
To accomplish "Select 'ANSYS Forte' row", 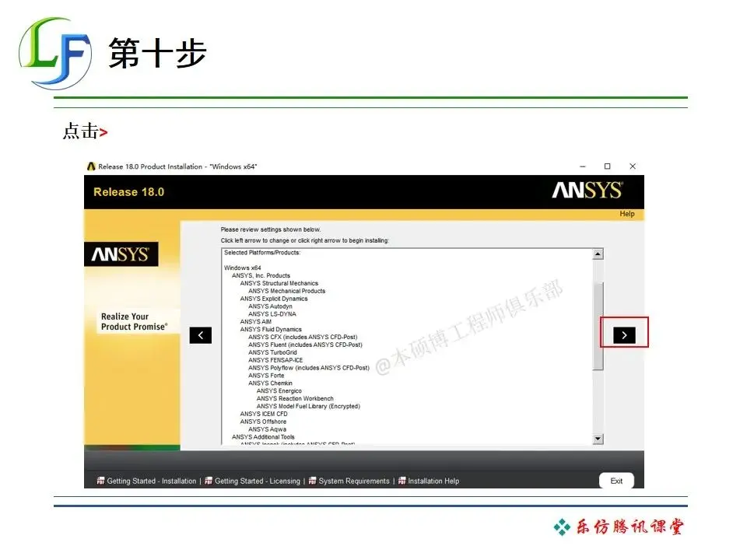I will [x=266, y=376].
